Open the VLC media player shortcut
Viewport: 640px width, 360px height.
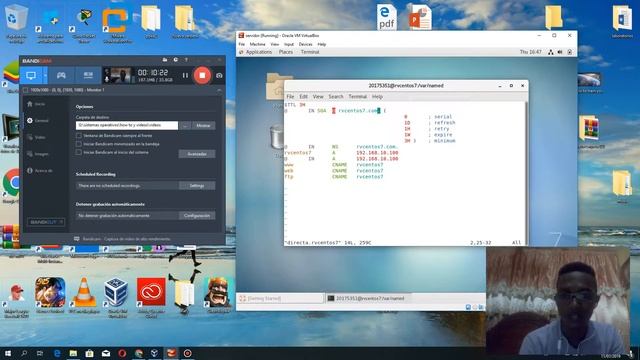click(84, 296)
